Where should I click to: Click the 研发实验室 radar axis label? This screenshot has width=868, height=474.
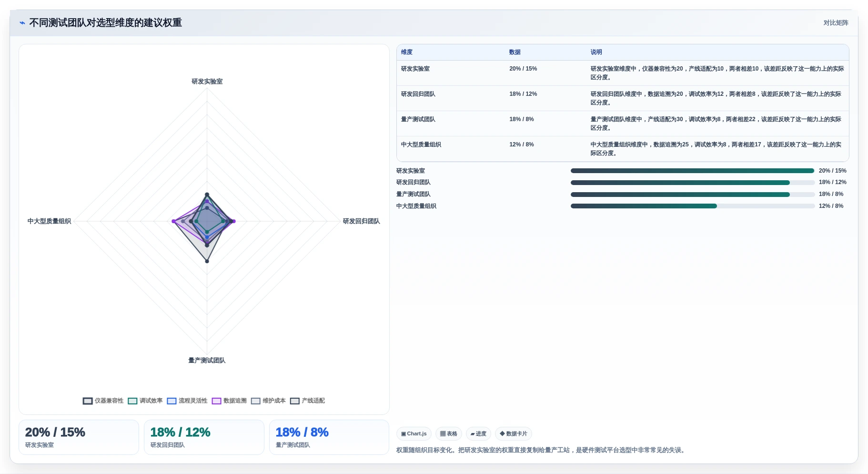207,82
